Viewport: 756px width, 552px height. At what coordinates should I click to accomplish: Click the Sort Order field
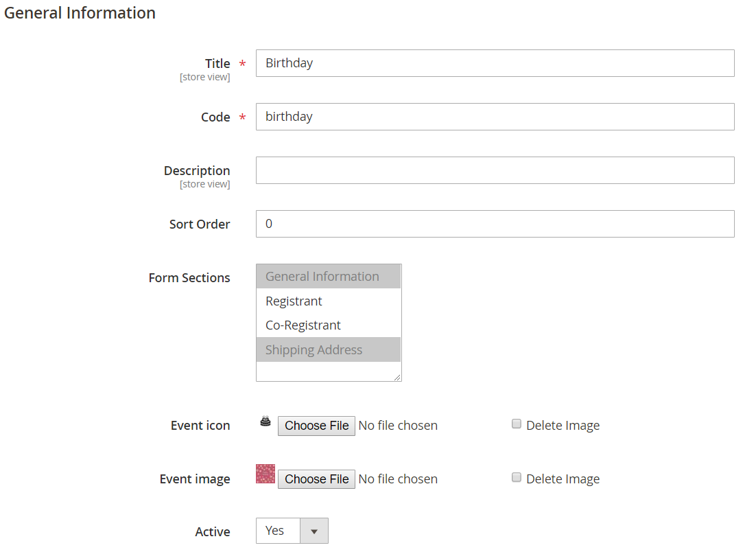pyautogui.click(x=495, y=224)
